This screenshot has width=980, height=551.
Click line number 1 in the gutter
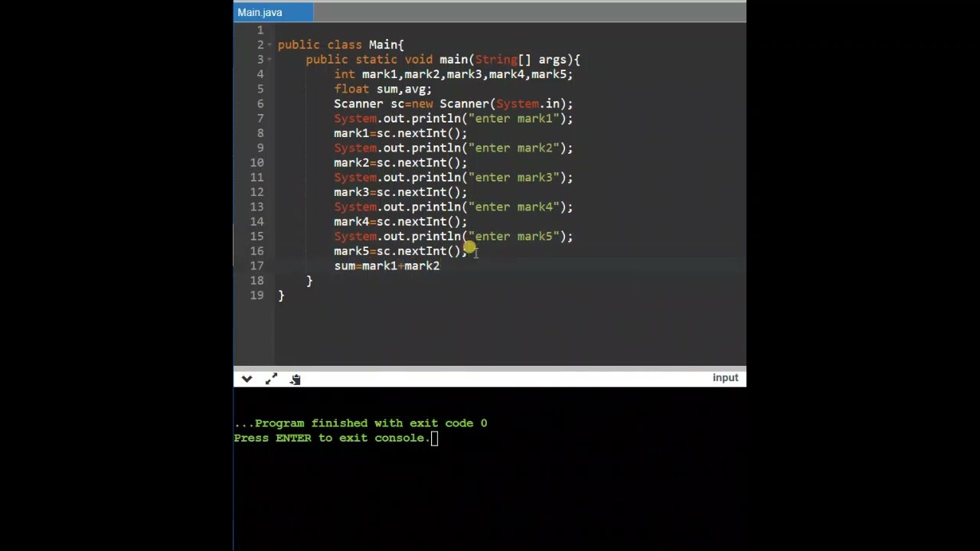tap(260, 30)
